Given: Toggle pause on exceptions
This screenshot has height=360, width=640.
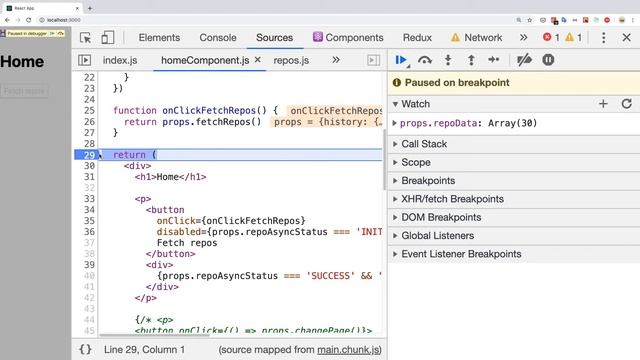Looking at the screenshot, I should (548, 60).
